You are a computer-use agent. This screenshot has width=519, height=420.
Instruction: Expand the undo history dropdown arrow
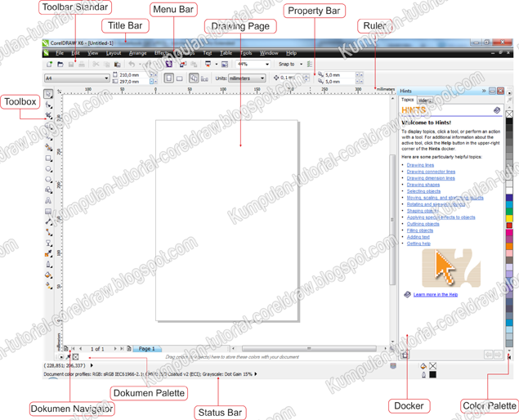(x=140, y=65)
